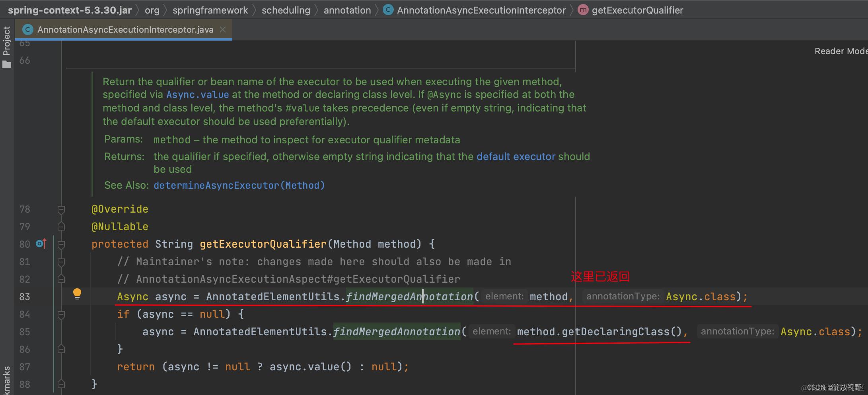The width and height of the screenshot is (868, 395).
Task: Open the Bookmarks tool window stripe button
Action: (x=7, y=378)
